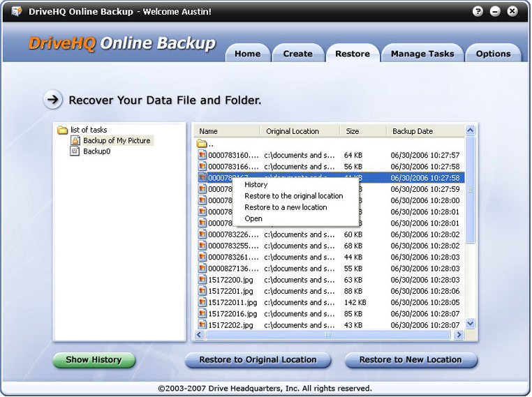Select the Restore tab

click(353, 54)
